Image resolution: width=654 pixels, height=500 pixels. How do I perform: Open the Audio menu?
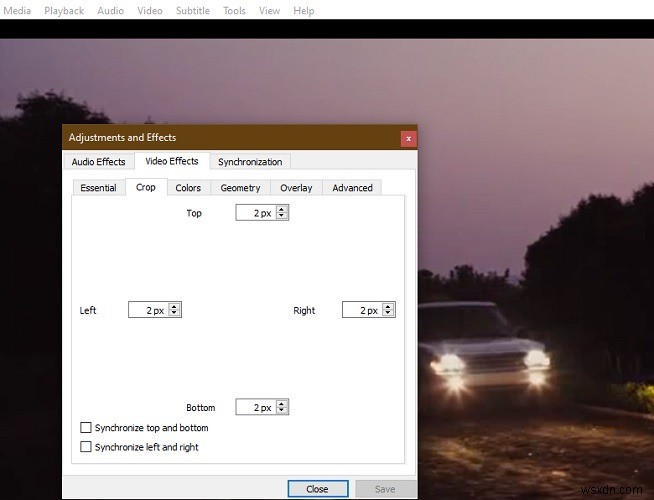coord(110,10)
